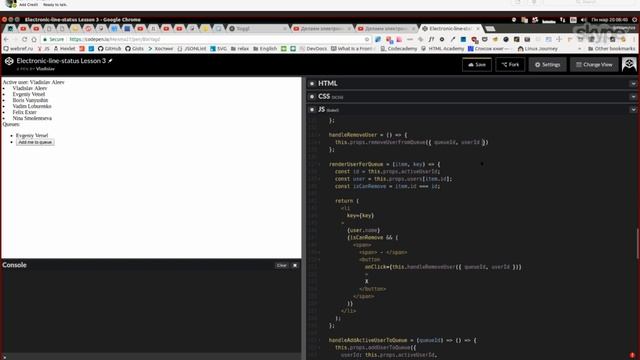Expand JS editor dropdown arrow
Image resolution: width=640 pixels, height=360 pixels.
click(633, 110)
